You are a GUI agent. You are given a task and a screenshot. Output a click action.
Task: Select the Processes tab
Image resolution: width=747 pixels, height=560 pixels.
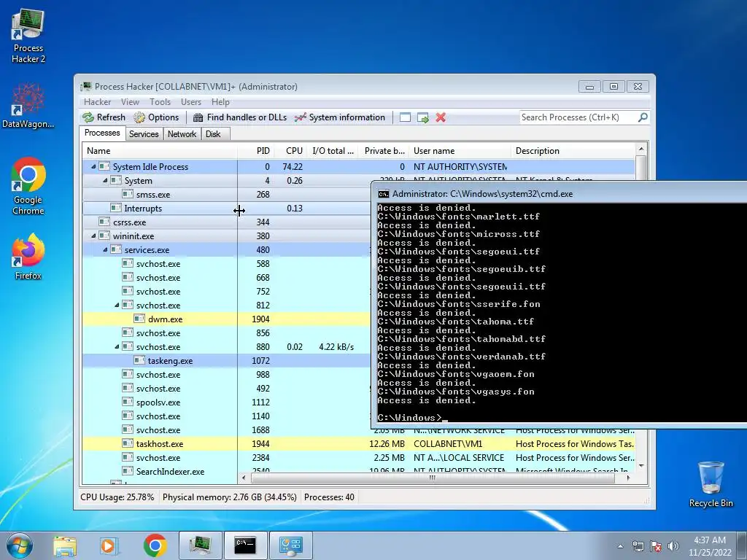pyautogui.click(x=102, y=133)
